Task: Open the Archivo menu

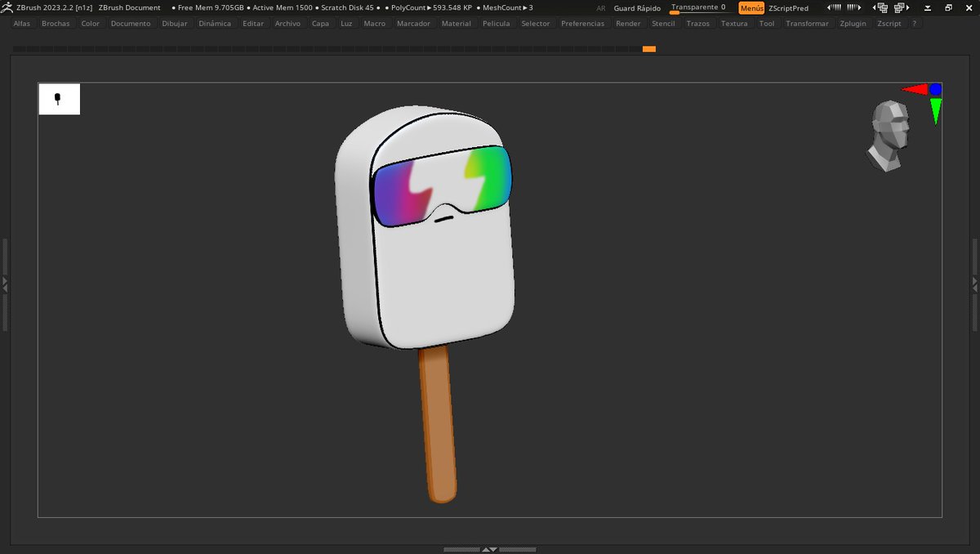Action: tap(287, 24)
